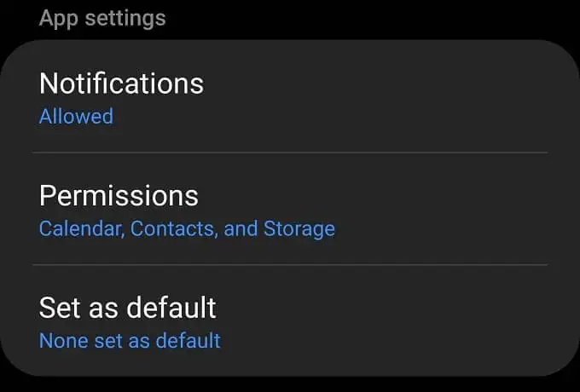The image size is (580, 392).
Task: Tap None set as default text
Action: click(x=130, y=340)
